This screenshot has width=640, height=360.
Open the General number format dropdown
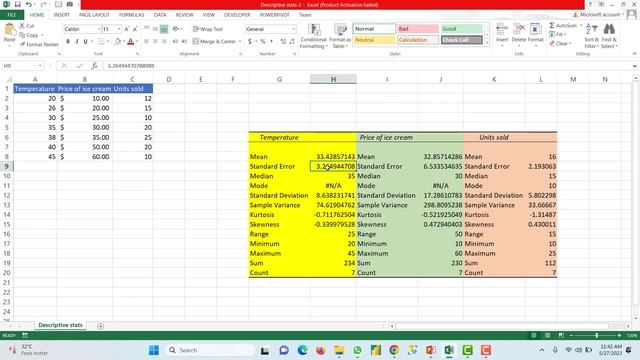[293, 29]
